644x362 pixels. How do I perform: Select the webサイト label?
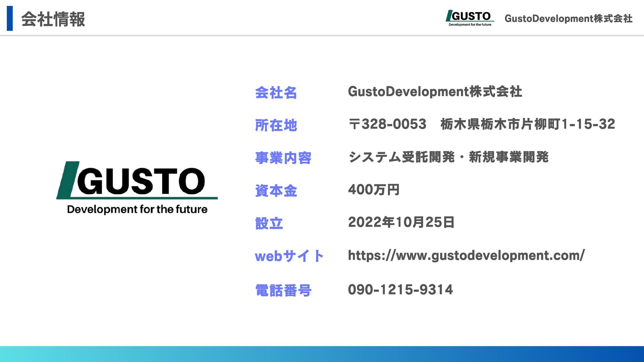click(289, 256)
